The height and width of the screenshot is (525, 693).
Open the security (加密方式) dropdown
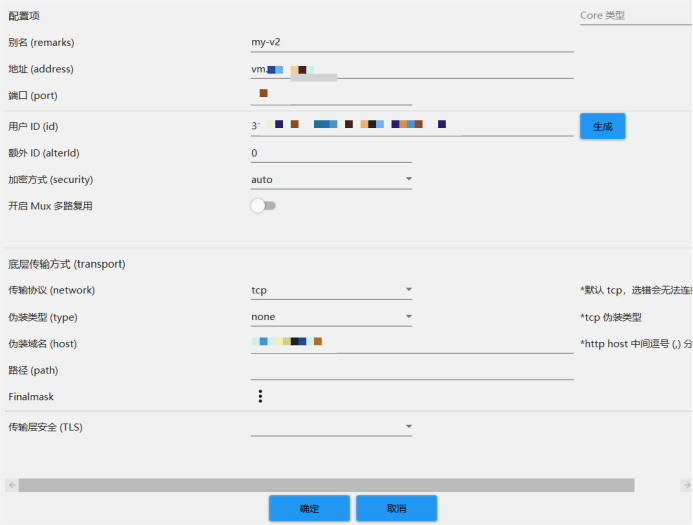[331, 179]
